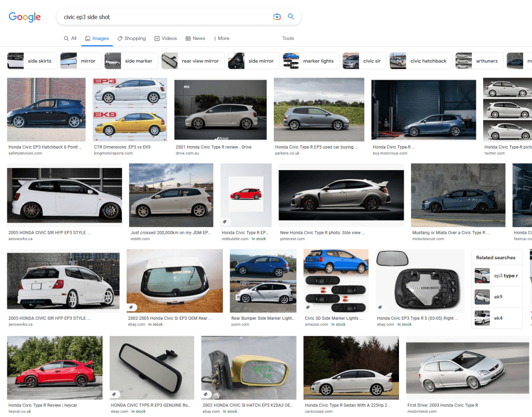This screenshot has width=532, height=417.
Task: Go to the All results tab
Action: (x=70, y=38)
